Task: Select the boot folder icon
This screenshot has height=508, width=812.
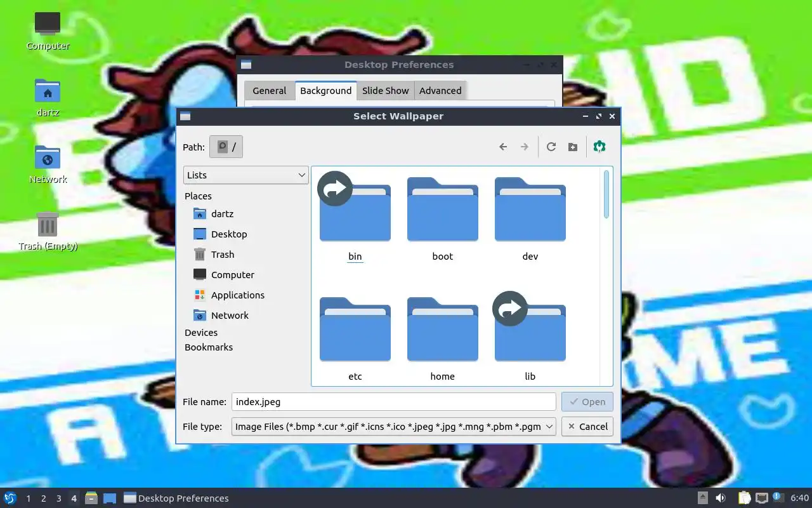Action: tap(443, 210)
